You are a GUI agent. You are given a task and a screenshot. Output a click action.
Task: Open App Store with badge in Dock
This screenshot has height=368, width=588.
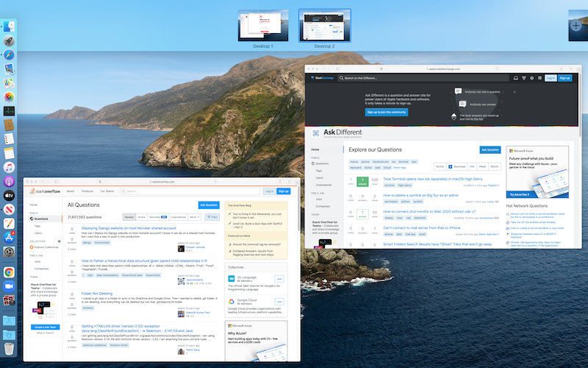pos(9,237)
